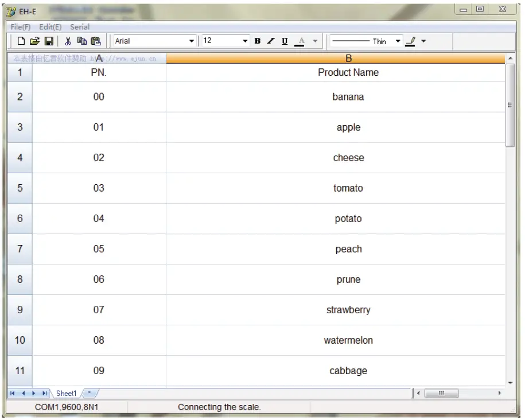525x420 pixels.
Task: Jump to first sheet navigation arrow
Action: pos(13,394)
